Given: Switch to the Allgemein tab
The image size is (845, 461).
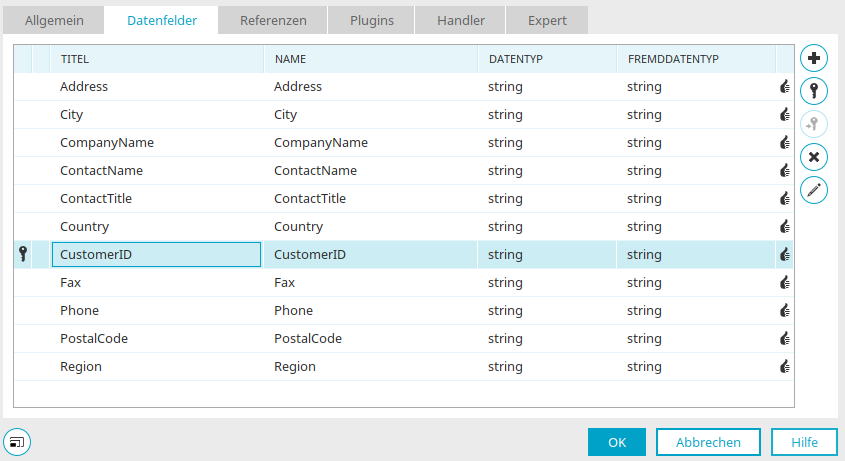Looking at the screenshot, I should 54,20.
